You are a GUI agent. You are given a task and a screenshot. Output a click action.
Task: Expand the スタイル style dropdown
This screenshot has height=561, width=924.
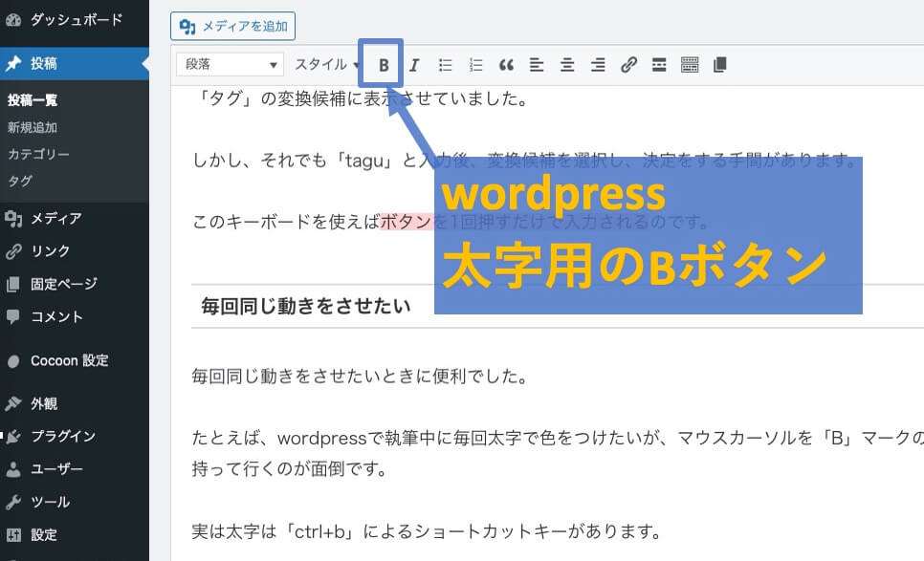pyautogui.click(x=326, y=65)
